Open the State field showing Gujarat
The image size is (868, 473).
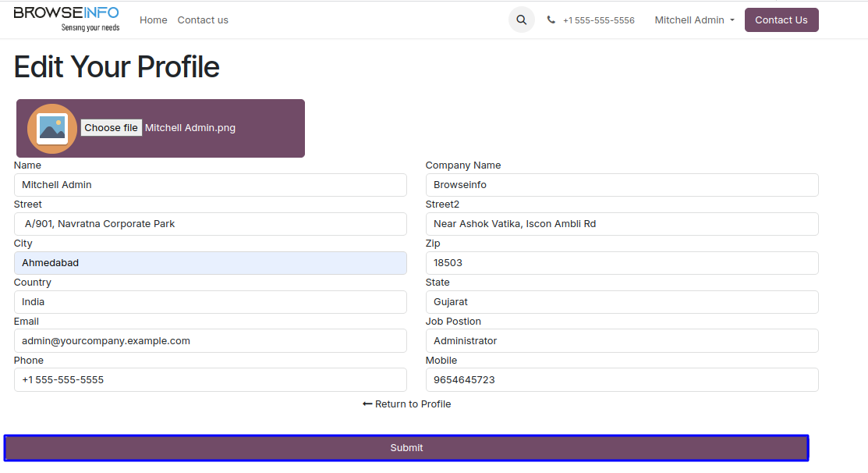[622, 302]
